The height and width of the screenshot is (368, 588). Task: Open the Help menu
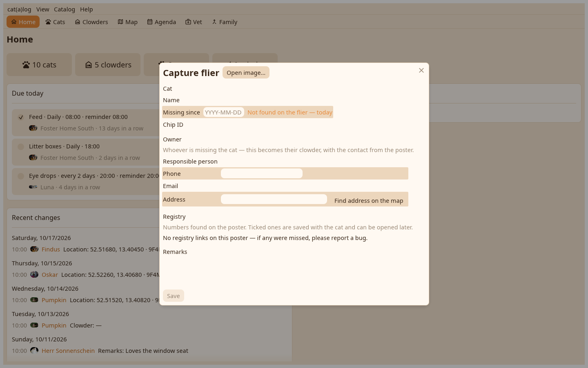[x=87, y=9]
